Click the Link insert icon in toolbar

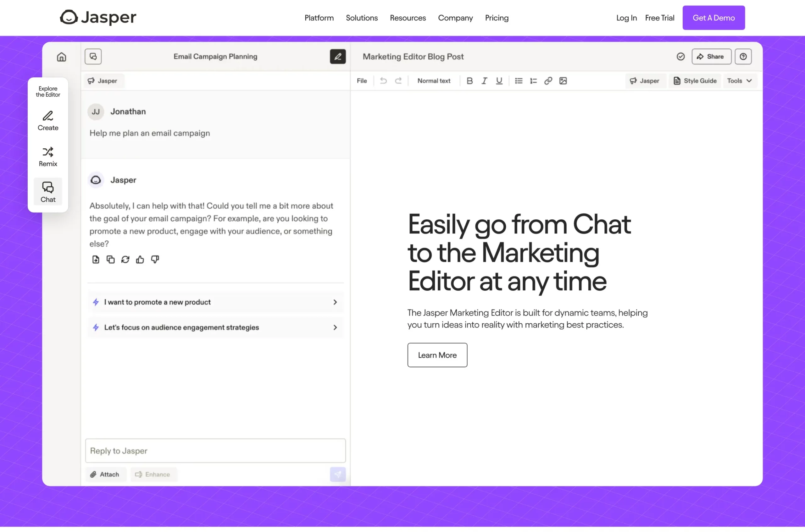pos(548,80)
